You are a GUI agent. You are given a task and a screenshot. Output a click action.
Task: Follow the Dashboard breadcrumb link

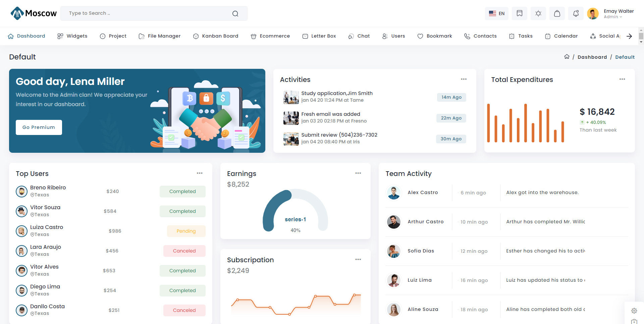(x=592, y=57)
